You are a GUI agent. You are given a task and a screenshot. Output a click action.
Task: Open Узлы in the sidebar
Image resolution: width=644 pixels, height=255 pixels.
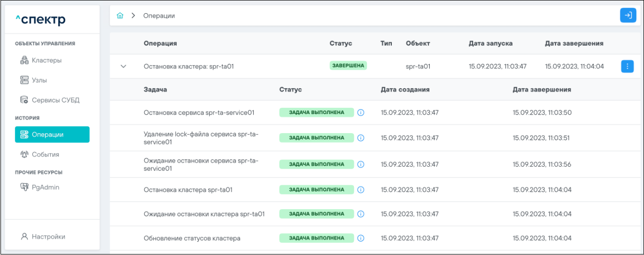pyautogui.click(x=39, y=80)
